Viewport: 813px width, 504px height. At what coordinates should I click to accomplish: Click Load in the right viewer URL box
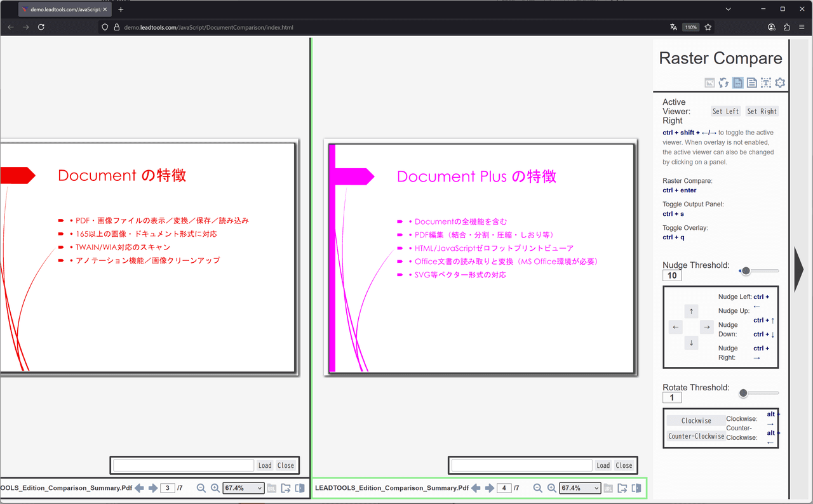coord(603,465)
